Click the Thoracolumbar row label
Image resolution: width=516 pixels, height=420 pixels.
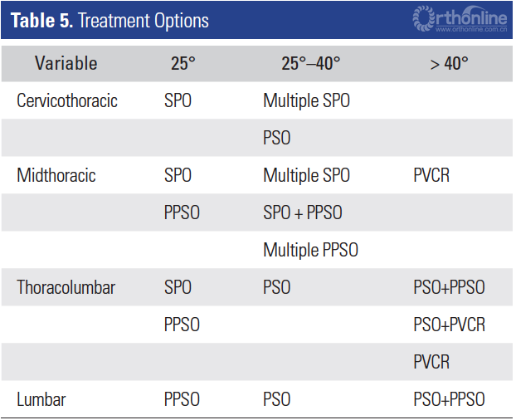[66, 288]
